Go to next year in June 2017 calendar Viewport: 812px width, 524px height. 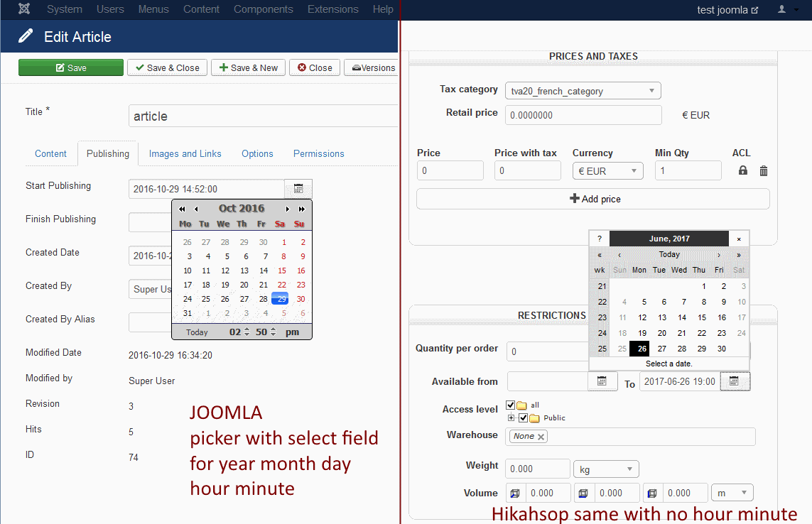pyautogui.click(x=739, y=255)
